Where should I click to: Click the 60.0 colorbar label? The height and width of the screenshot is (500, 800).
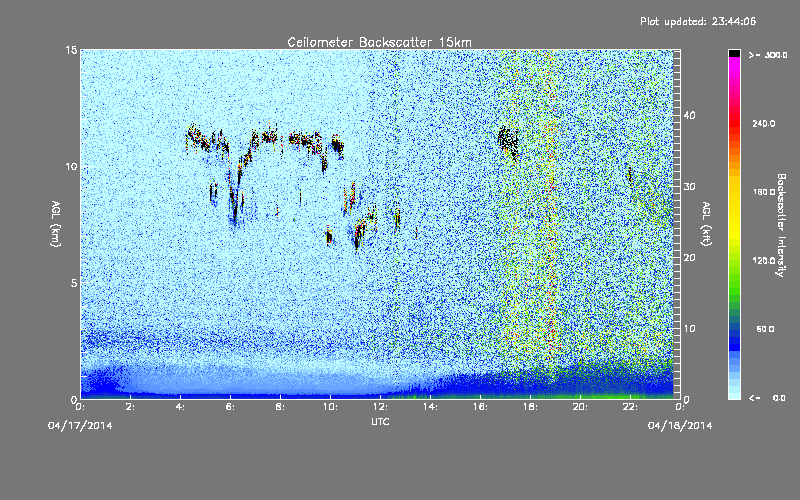click(x=765, y=329)
